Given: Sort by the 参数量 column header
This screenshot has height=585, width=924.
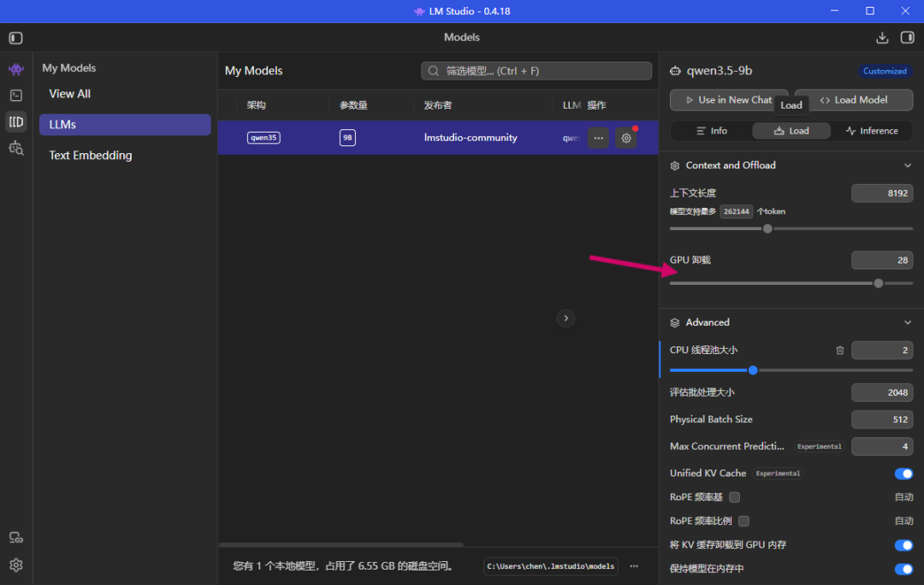Looking at the screenshot, I should tap(353, 105).
